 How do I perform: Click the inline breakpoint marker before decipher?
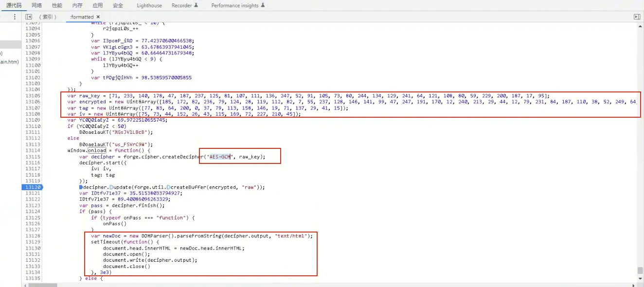click(81, 187)
